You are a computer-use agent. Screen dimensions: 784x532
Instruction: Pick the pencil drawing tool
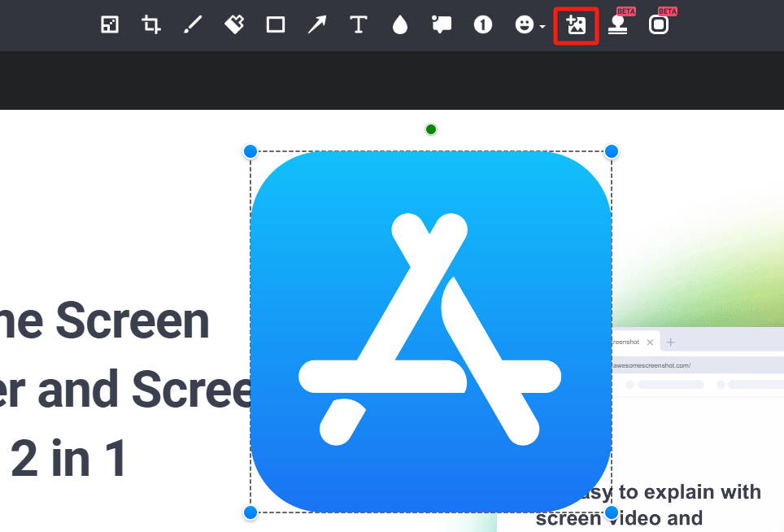(193, 25)
